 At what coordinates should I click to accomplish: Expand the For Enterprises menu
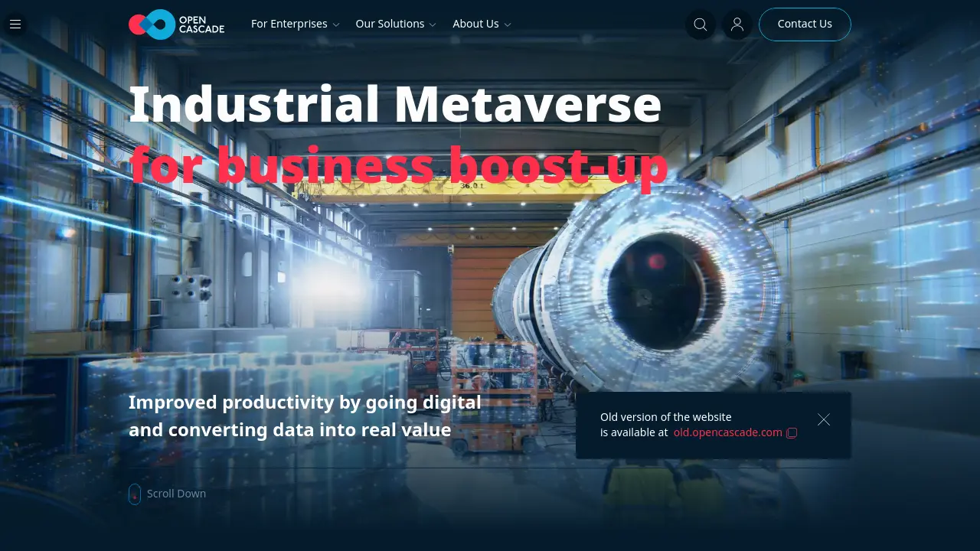coord(295,24)
